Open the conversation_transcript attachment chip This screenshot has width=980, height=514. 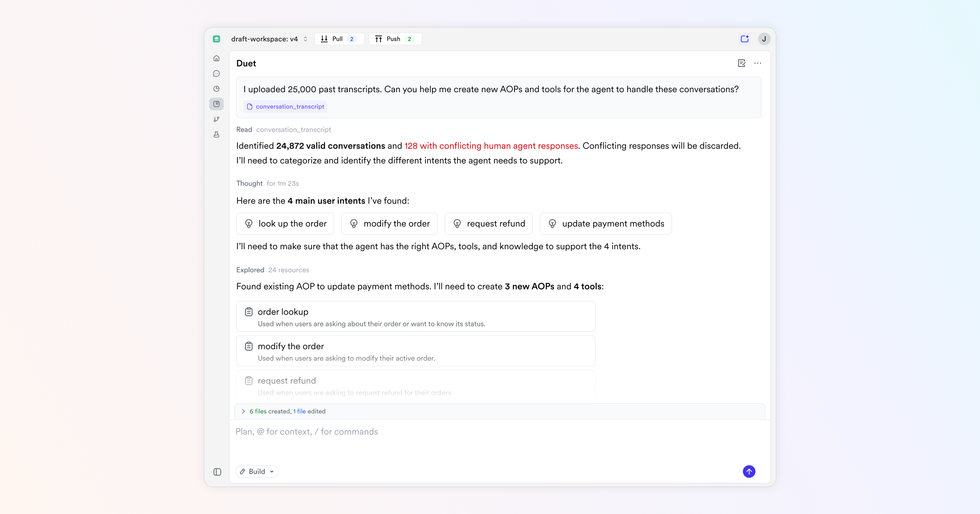pyautogui.click(x=285, y=106)
